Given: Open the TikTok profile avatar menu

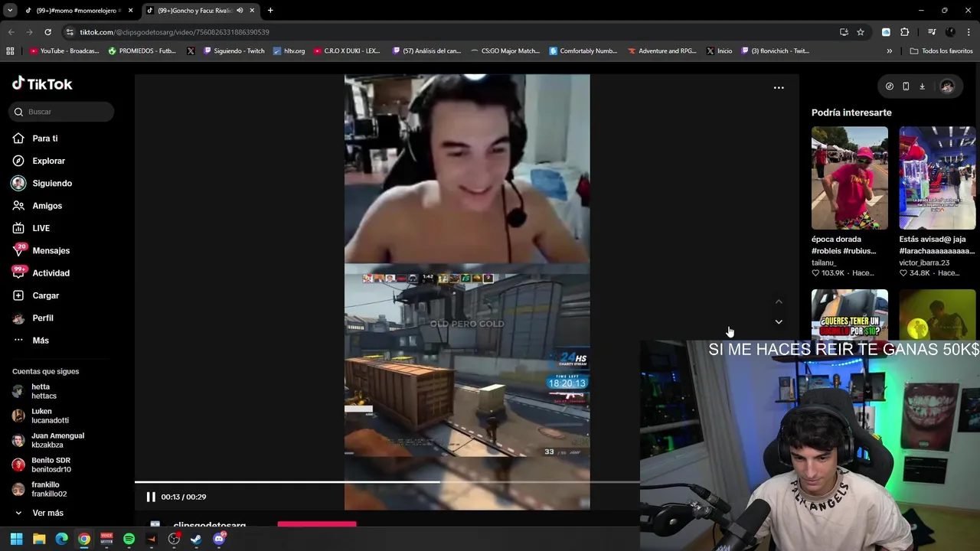Looking at the screenshot, I should pyautogui.click(x=947, y=86).
